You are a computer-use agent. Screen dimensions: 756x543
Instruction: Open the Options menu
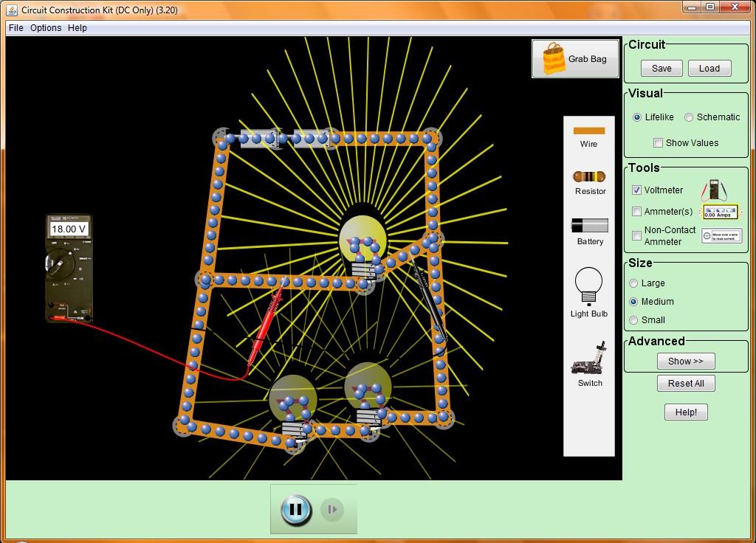pyautogui.click(x=46, y=27)
